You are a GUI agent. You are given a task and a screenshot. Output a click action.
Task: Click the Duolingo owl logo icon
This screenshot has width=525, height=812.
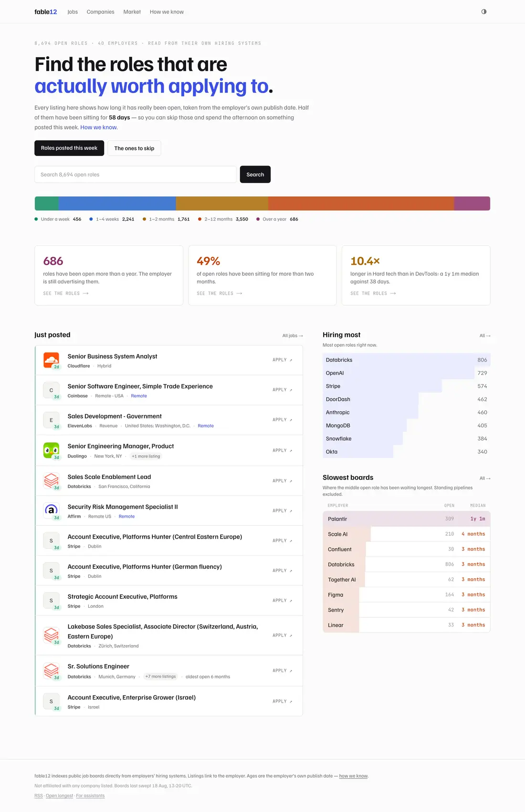tap(51, 450)
